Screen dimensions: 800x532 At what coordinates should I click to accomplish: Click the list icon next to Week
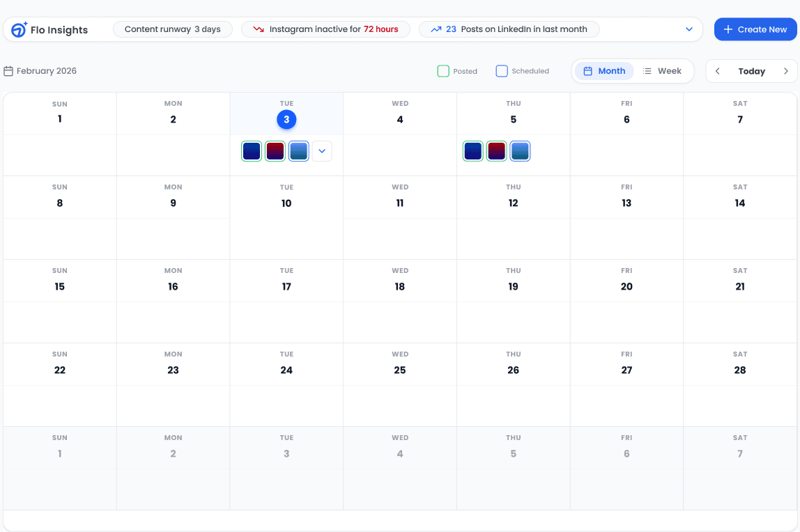[x=647, y=71]
